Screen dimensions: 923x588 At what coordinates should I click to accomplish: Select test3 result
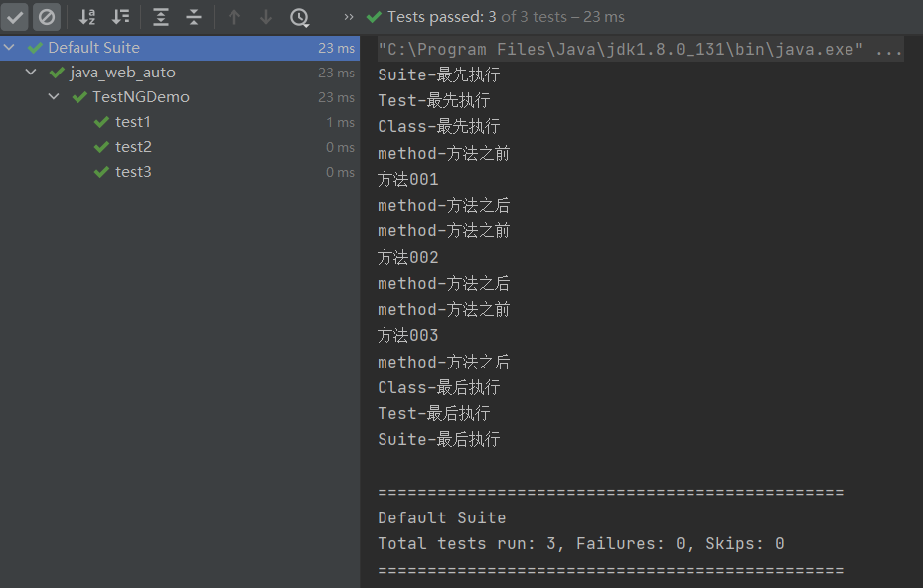[x=133, y=171]
